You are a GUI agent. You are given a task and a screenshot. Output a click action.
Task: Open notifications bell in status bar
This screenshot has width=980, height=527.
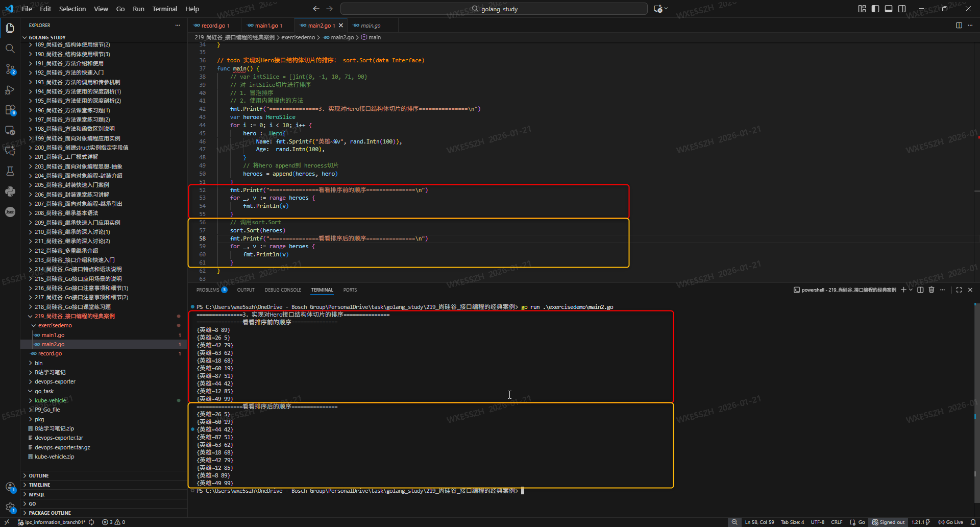[x=973, y=522]
